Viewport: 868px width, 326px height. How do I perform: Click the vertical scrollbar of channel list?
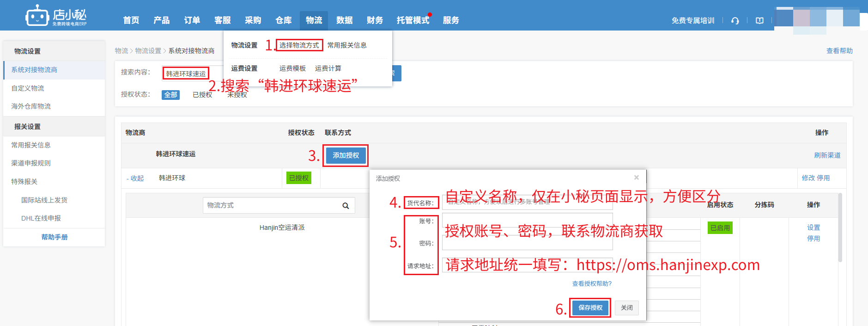tap(840, 228)
